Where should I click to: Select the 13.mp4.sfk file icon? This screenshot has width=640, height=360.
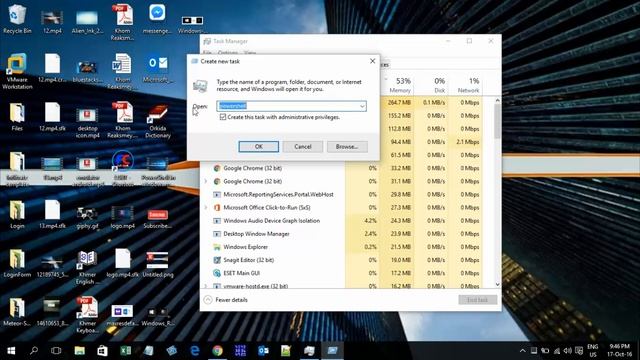point(52,215)
